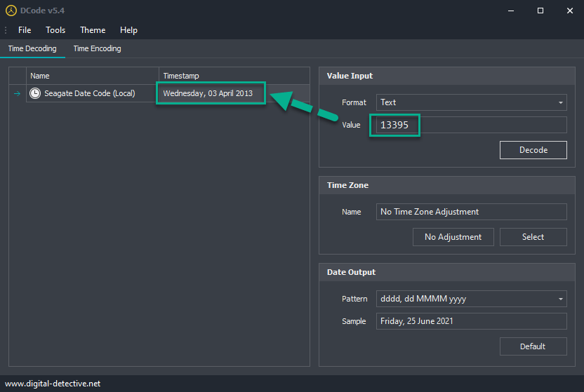584x392 pixels.
Task: Switch to the Time Decoding tab
Action: [32, 48]
